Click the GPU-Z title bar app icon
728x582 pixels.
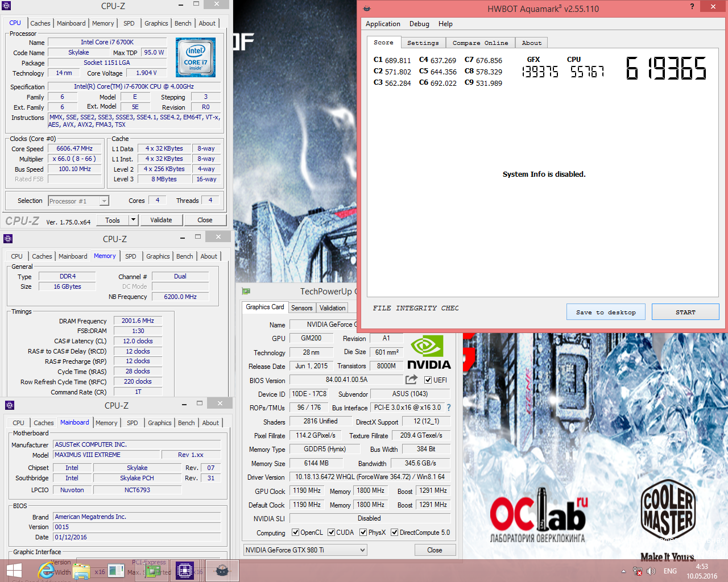pos(246,291)
